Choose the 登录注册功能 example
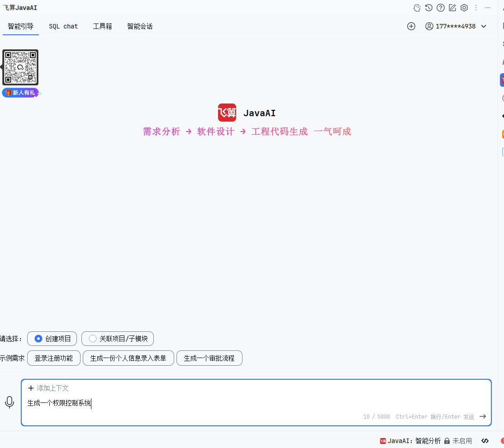Image resolution: width=504 pixels, height=448 pixels. coord(54,358)
